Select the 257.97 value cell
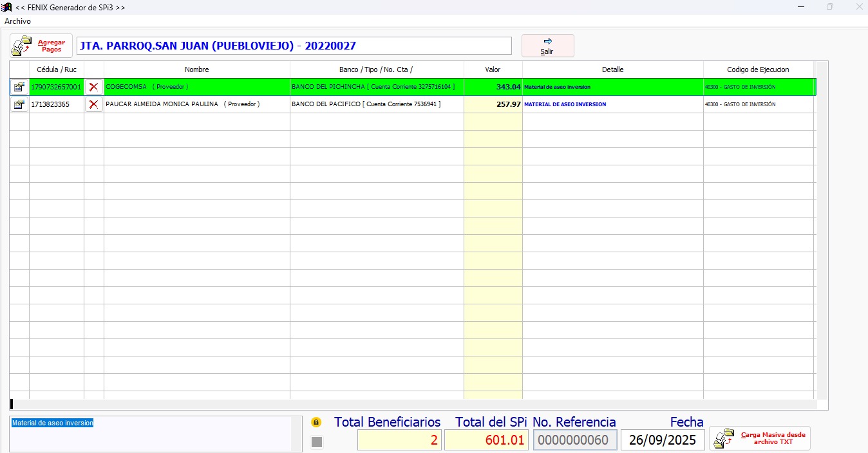 (x=493, y=104)
